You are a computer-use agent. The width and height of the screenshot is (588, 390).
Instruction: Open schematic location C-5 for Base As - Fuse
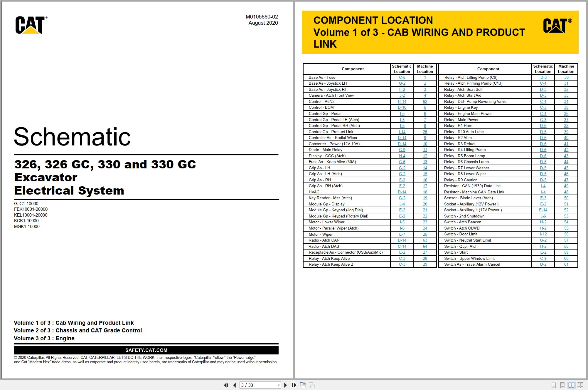(402, 77)
